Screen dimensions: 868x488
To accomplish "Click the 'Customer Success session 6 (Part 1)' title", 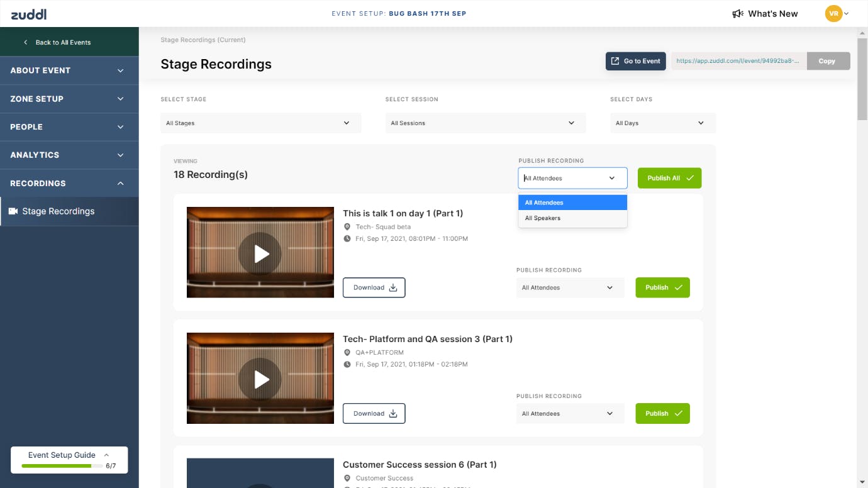I will point(420,465).
